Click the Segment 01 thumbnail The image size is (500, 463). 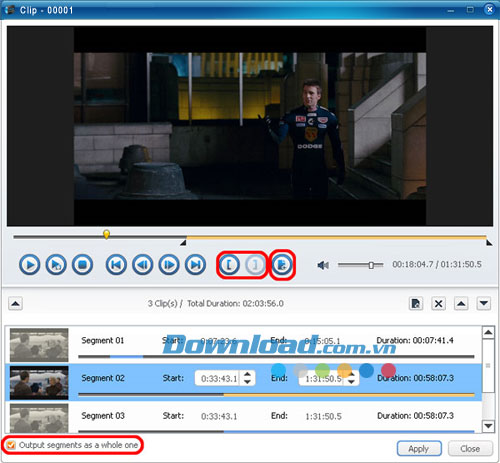tap(39, 345)
